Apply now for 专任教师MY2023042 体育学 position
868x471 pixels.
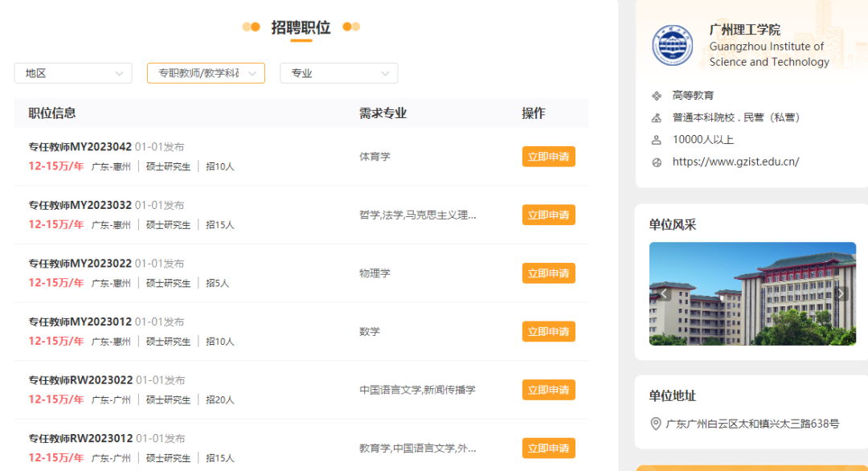pyautogui.click(x=548, y=157)
